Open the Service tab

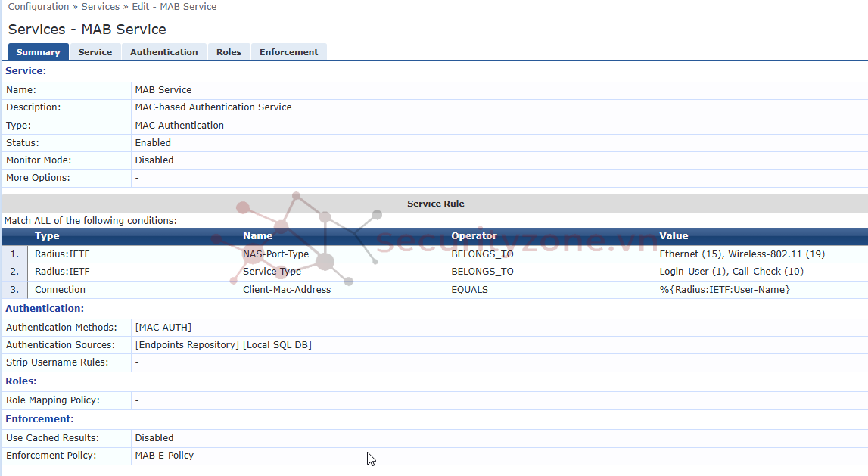95,52
